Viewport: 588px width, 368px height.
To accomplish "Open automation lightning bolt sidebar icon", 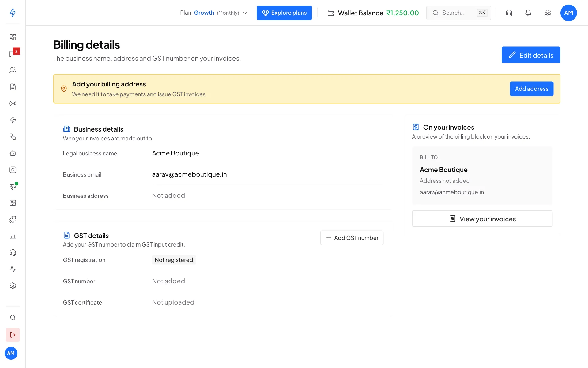I will click(13, 120).
